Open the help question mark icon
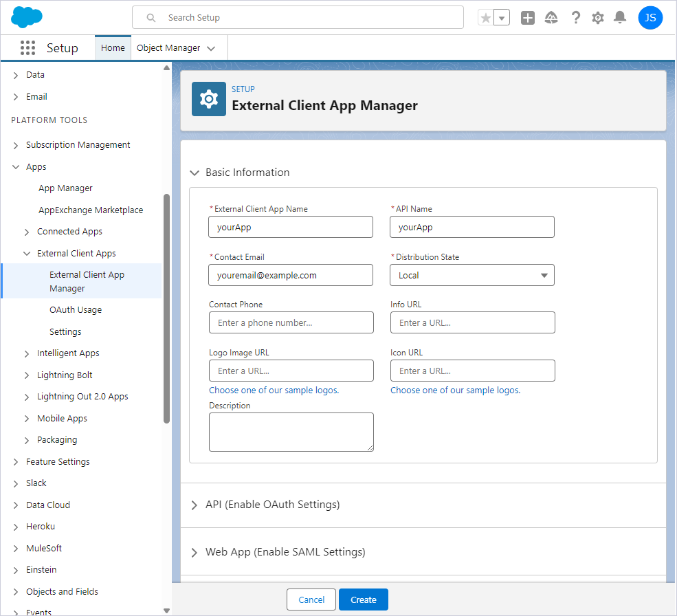Image resolution: width=677 pixels, height=616 pixels. click(x=575, y=18)
